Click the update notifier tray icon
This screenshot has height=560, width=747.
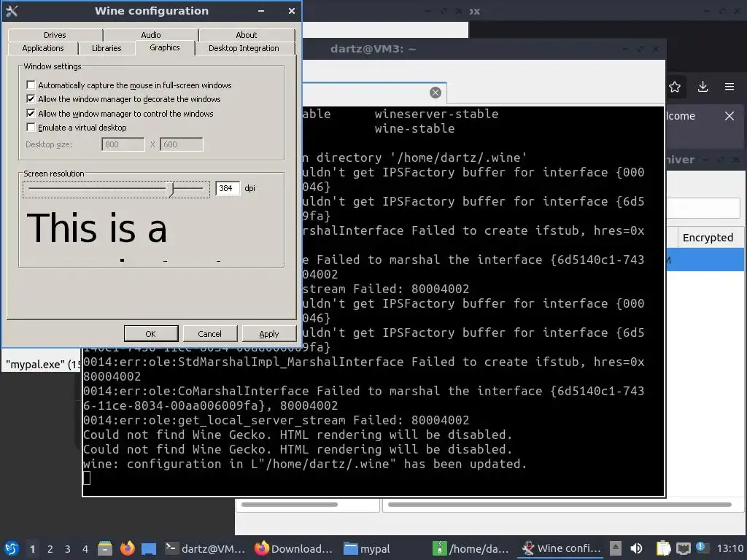click(x=702, y=548)
